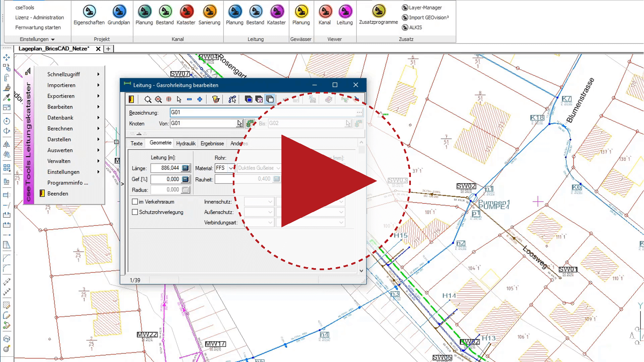Switch to the Hydraulik tab
The width and height of the screenshot is (644, 362).
(185, 143)
